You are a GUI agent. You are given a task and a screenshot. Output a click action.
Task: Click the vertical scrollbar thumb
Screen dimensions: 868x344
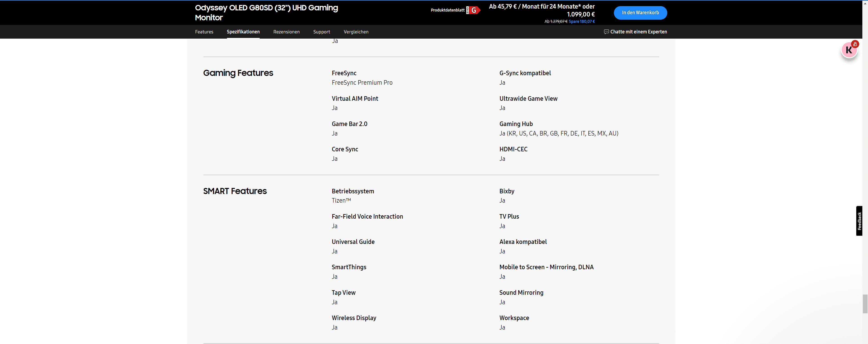865,304
